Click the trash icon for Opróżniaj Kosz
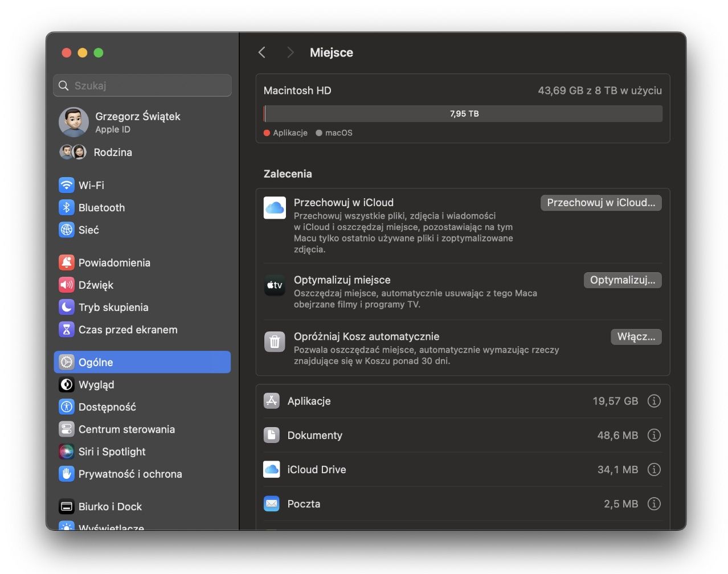 (x=275, y=342)
